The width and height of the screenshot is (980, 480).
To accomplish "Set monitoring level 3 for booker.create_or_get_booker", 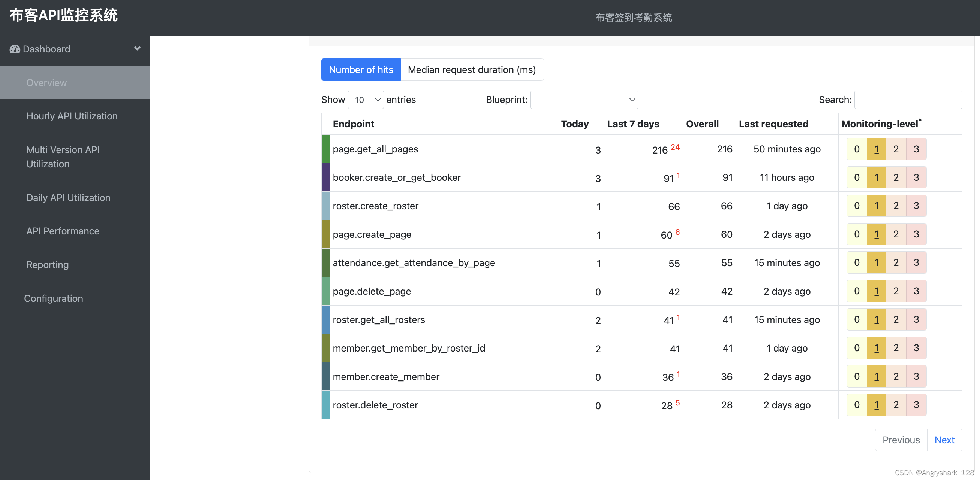I will [916, 177].
